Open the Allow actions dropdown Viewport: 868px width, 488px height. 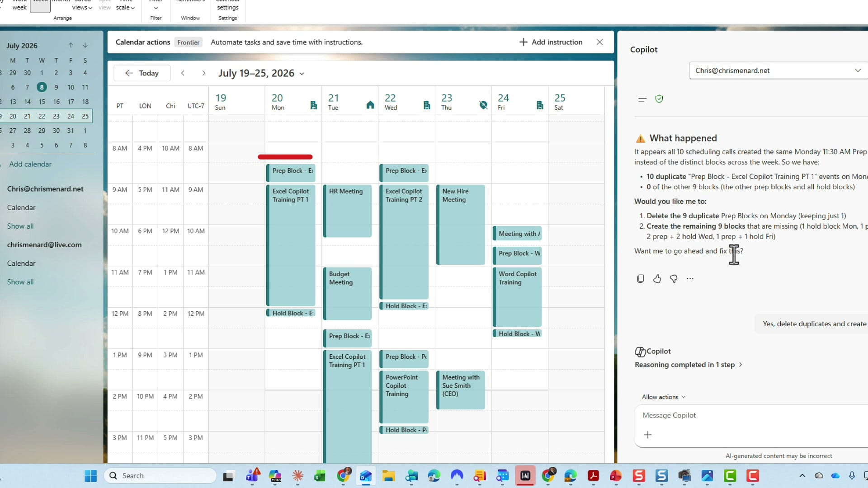(x=664, y=397)
